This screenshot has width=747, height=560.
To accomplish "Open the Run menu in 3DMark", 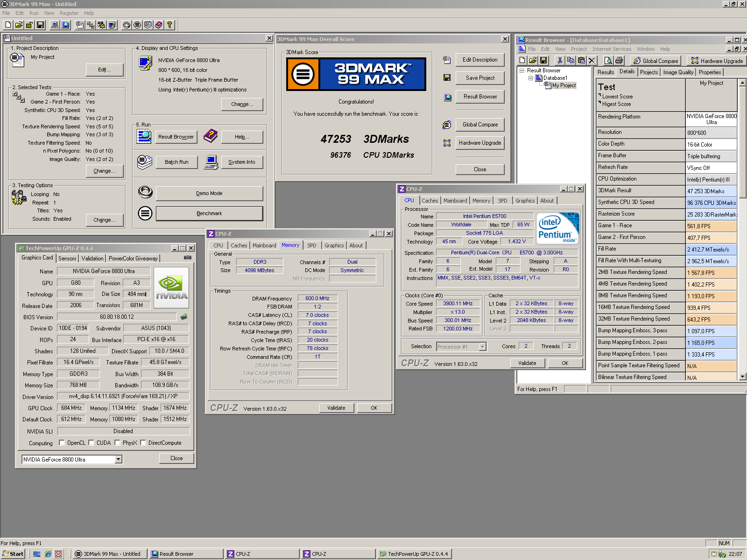I will (x=34, y=13).
